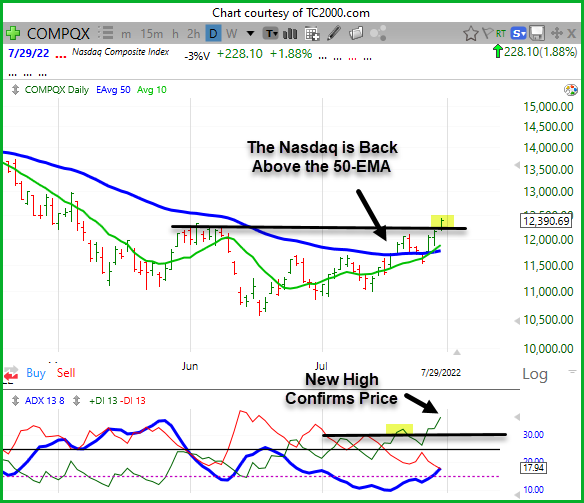Open the ADX 13 8 indicator label
The image size is (584, 503).
44,401
